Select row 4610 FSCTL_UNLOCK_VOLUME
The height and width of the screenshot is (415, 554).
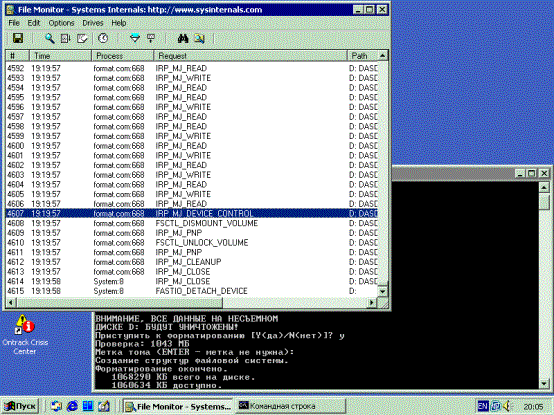[191, 243]
